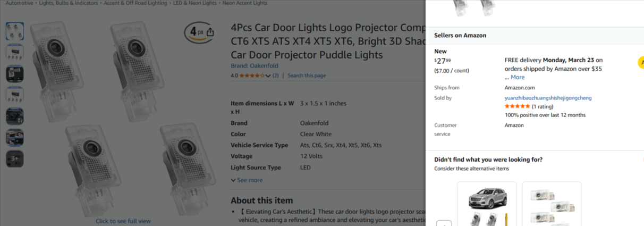Open the (2) customer ratings link

pyautogui.click(x=275, y=76)
